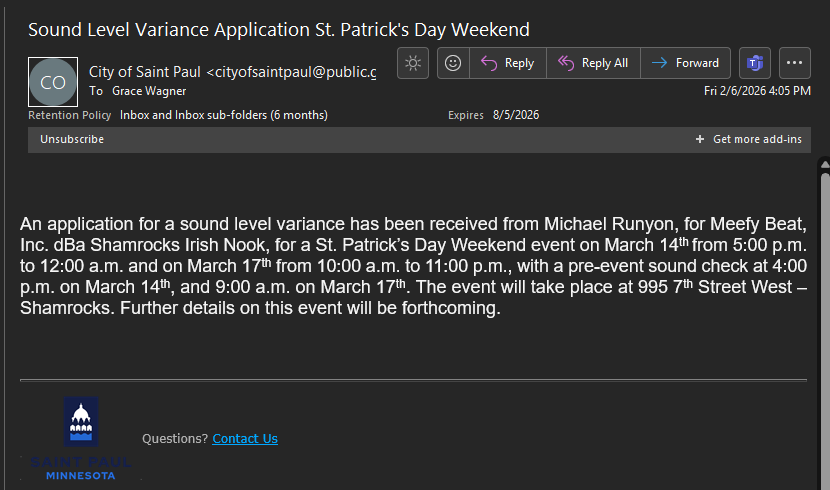Click the received date Fri 2/6/2026
Viewport: 830px width, 490px height.
[x=757, y=91]
